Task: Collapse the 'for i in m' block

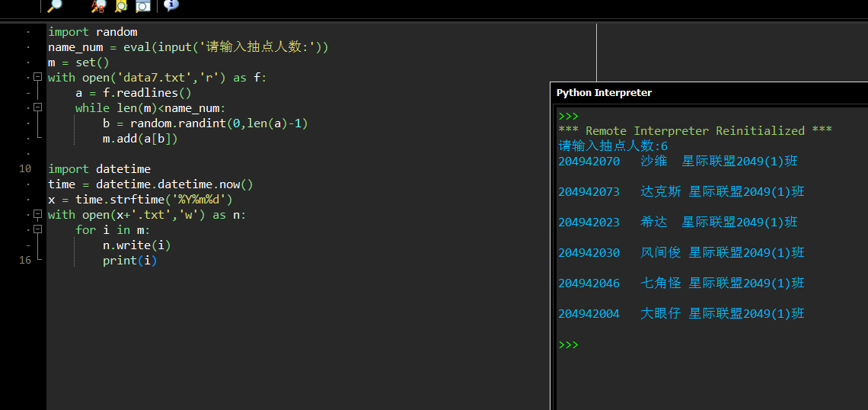Action: [x=37, y=229]
